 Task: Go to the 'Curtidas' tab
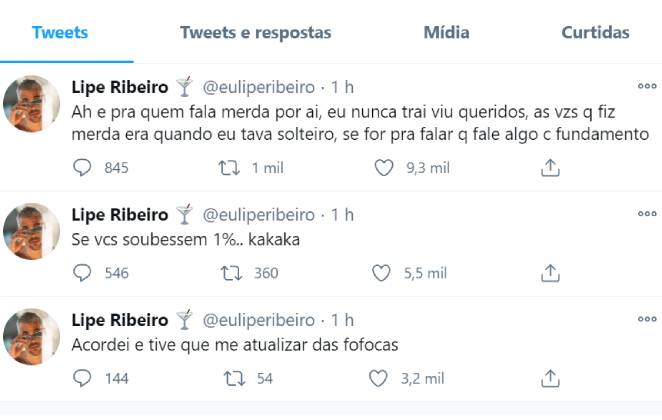click(595, 33)
